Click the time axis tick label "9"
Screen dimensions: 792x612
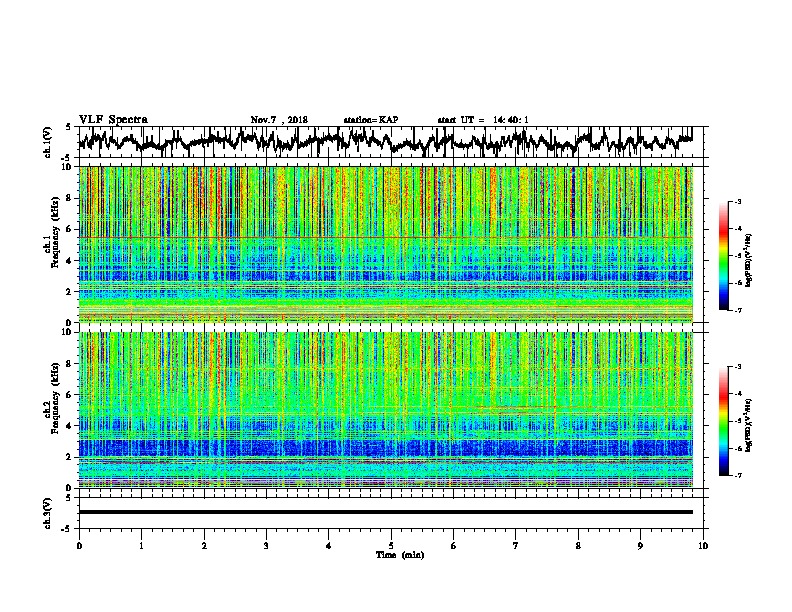640,546
